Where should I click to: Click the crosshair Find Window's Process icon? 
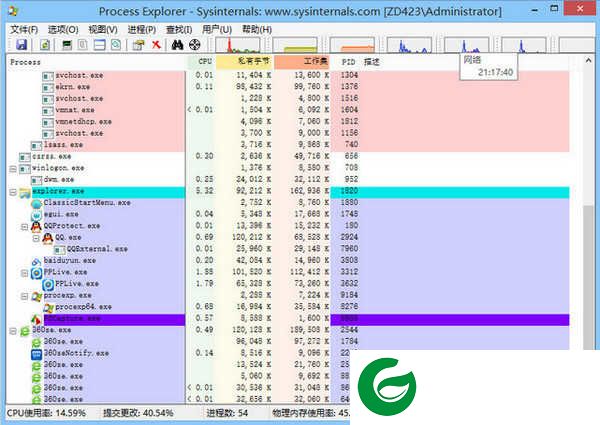pos(195,45)
